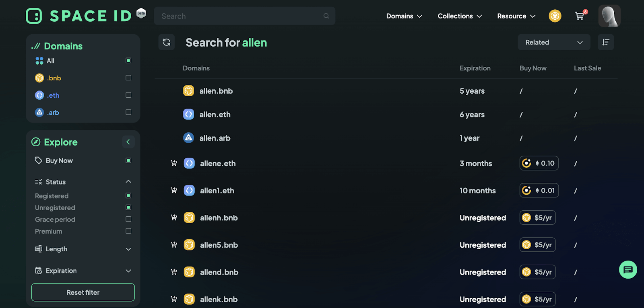Click the search magnifier icon
The image size is (644, 308).
tap(326, 16)
